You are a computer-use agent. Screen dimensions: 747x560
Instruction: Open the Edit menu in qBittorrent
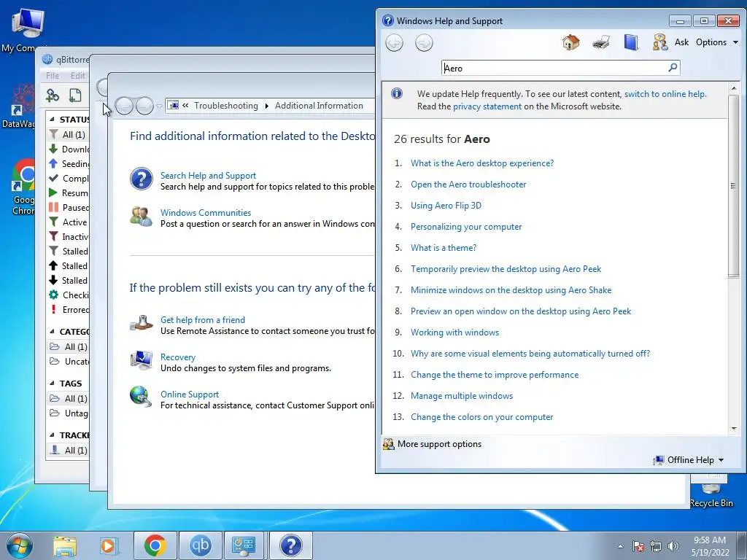tap(77, 75)
